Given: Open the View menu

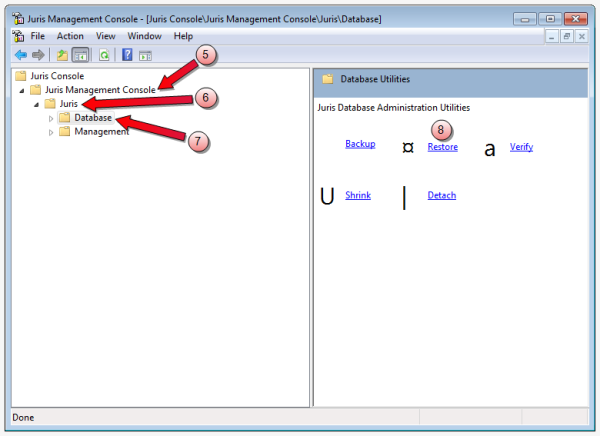Looking at the screenshot, I should point(106,36).
